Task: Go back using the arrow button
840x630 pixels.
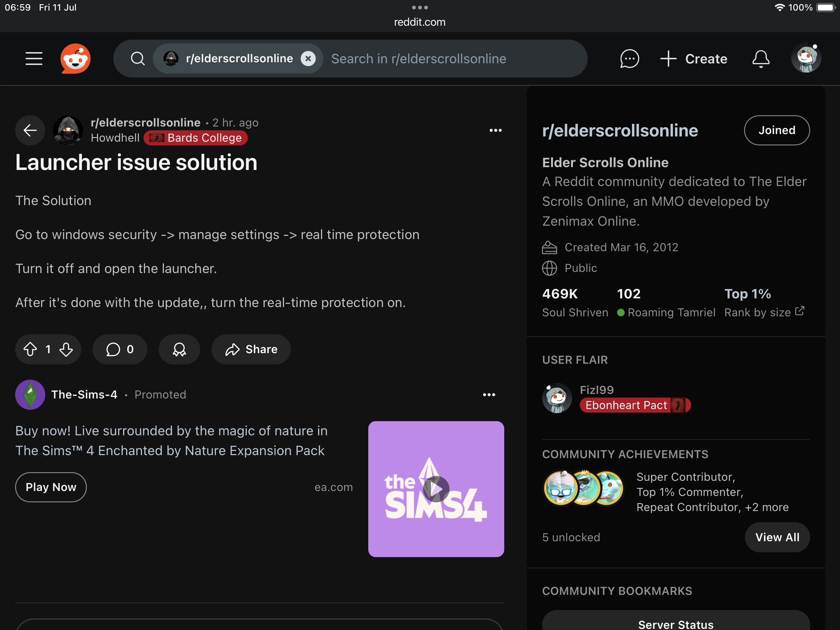Action: pos(30,130)
